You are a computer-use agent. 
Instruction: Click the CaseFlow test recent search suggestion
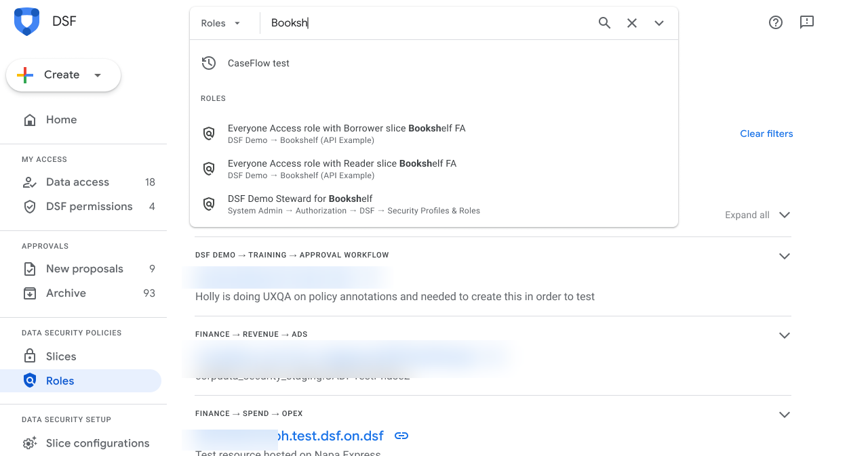(x=258, y=63)
